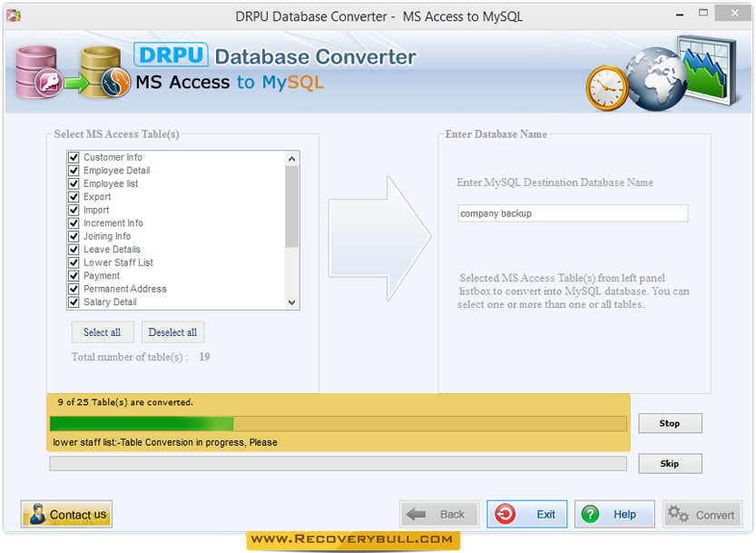Click the chart graphic in the banner
This screenshot has height=553, width=756.
click(707, 69)
